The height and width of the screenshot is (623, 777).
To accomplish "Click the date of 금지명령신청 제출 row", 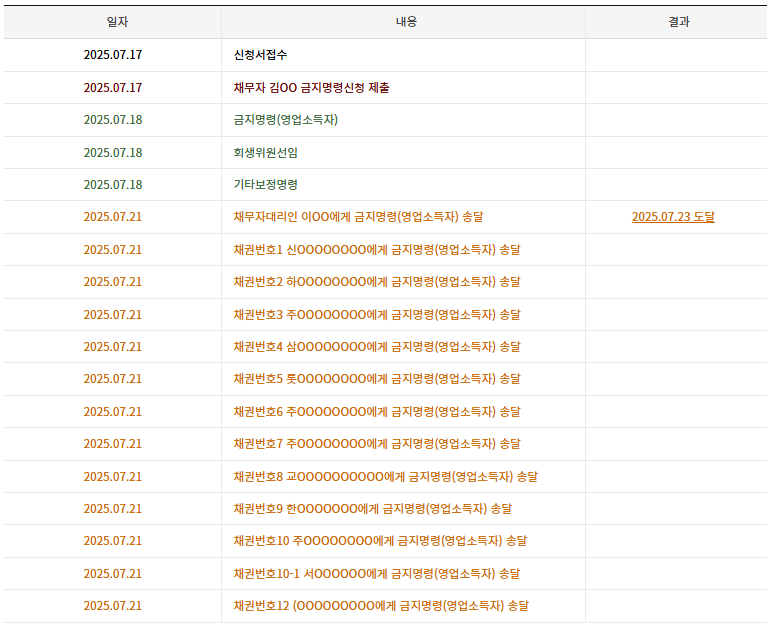I will point(113,88).
